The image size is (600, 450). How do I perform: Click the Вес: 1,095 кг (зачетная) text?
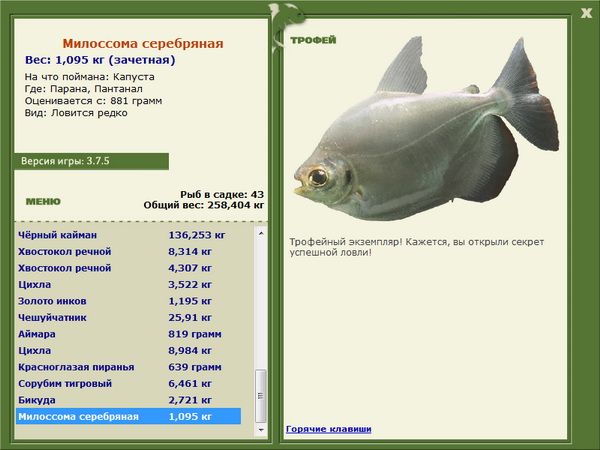tap(100, 60)
